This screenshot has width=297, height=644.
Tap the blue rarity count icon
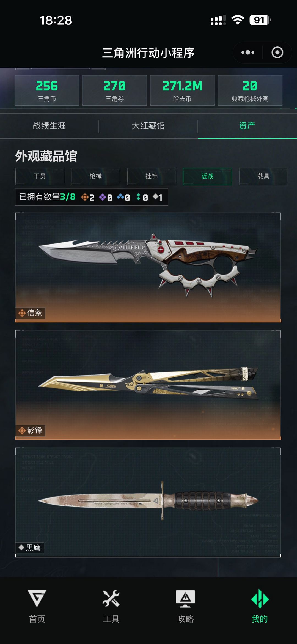tap(120, 197)
